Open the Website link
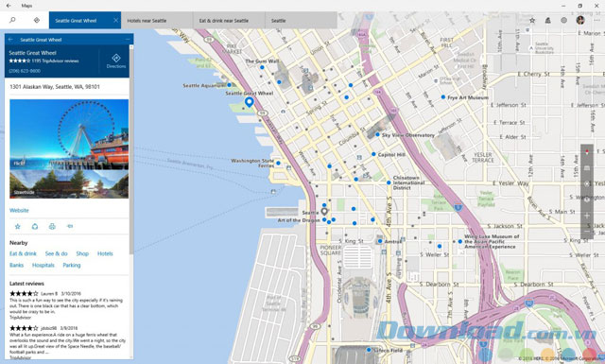Viewport: 605px width, 364px height. click(19, 211)
